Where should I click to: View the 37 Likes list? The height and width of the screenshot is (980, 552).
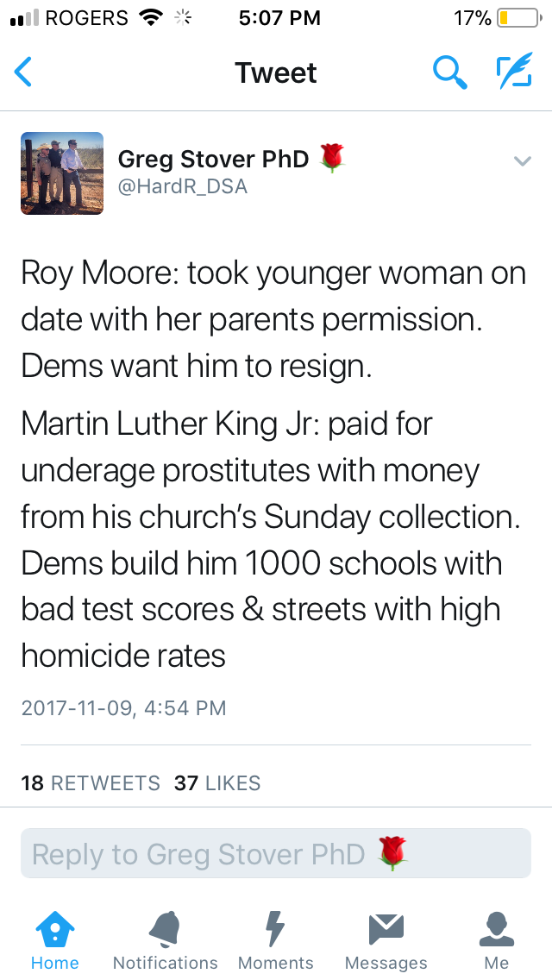[217, 783]
